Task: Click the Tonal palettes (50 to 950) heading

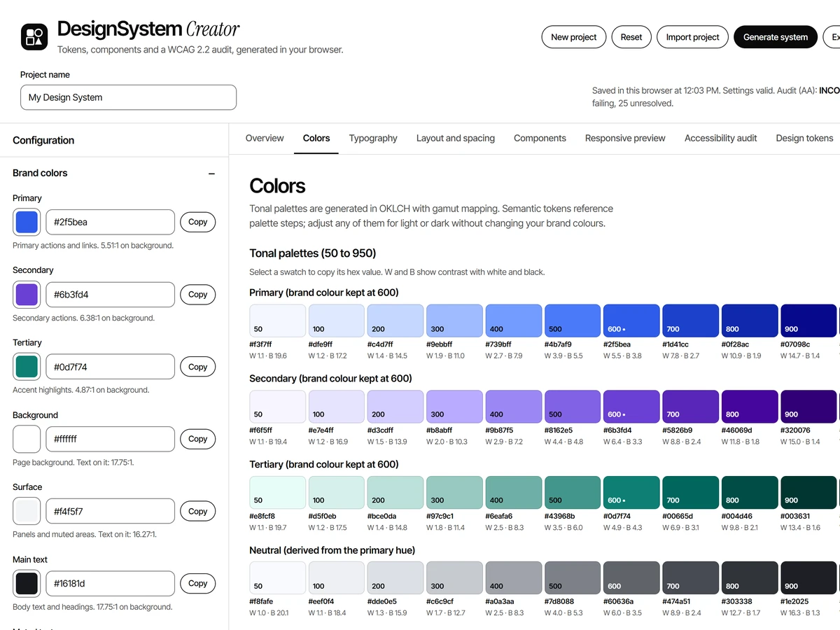Action: point(313,253)
